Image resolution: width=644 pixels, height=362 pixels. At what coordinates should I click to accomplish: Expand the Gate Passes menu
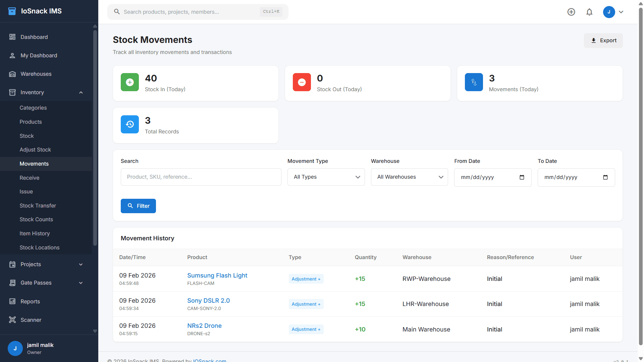[81, 283]
